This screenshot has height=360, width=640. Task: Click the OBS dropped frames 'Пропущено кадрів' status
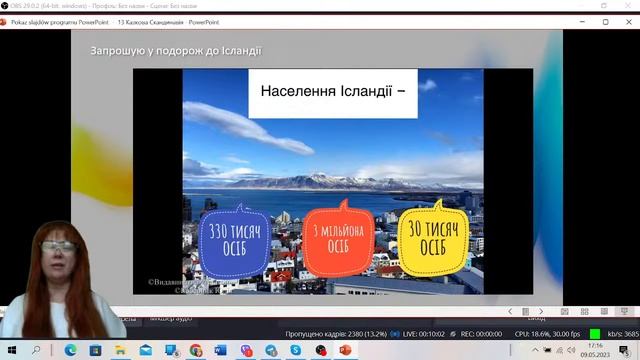click(336, 334)
